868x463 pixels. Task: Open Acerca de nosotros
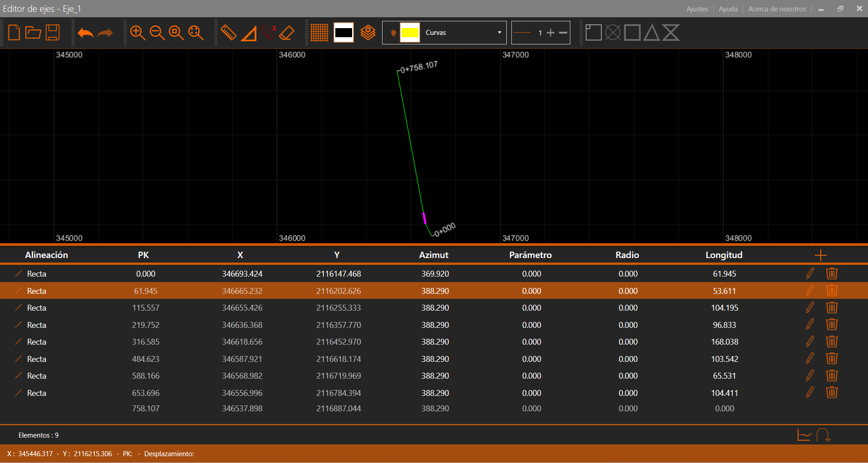[x=777, y=9]
